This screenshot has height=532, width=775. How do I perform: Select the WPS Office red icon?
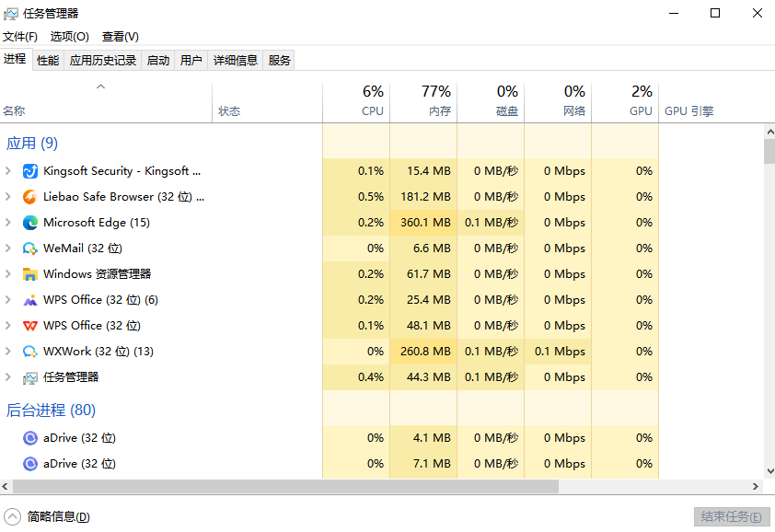[x=31, y=325]
